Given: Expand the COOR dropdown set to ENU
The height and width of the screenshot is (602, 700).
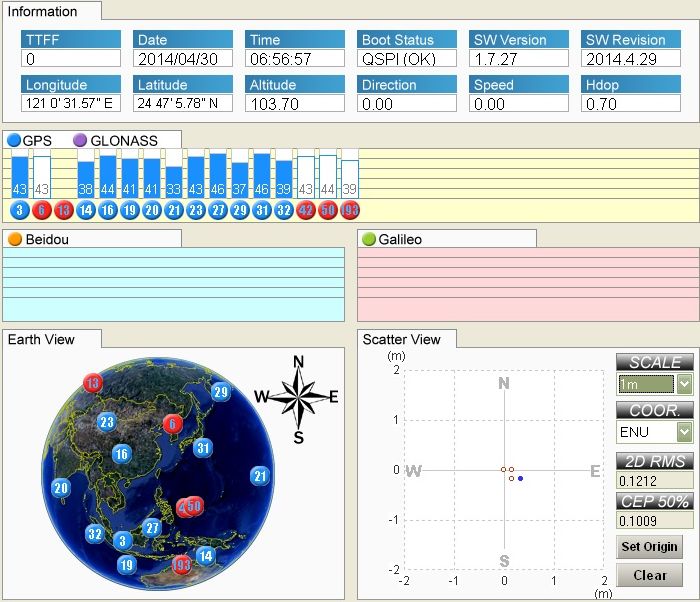Looking at the screenshot, I should coord(684,432).
